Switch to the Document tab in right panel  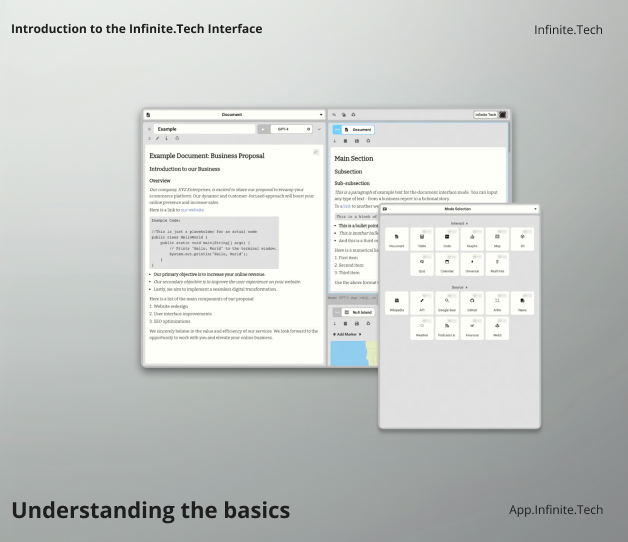[x=358, y=130]
